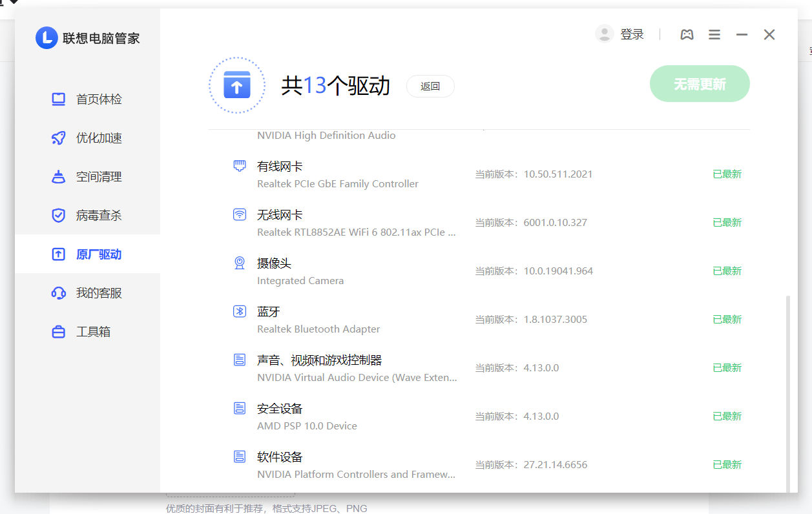Click the 我的客服 headset icon
Screen dimensions: 812x514
[59, 293]
